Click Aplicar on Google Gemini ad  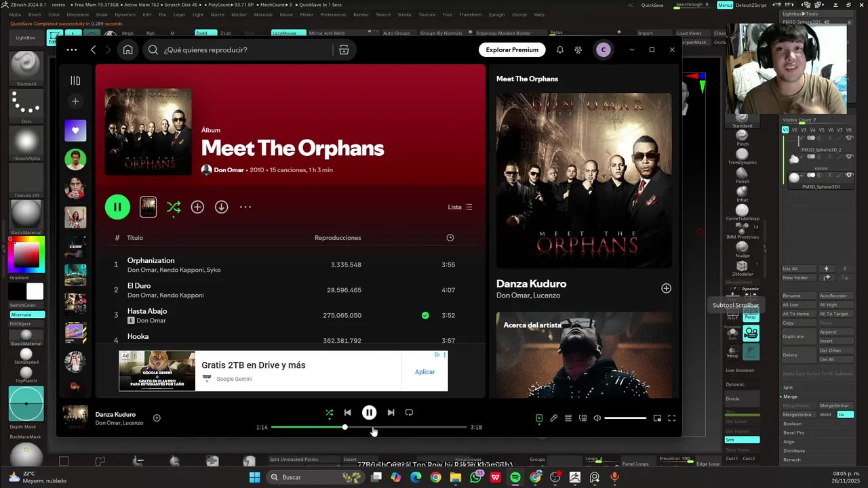[425, 371]
